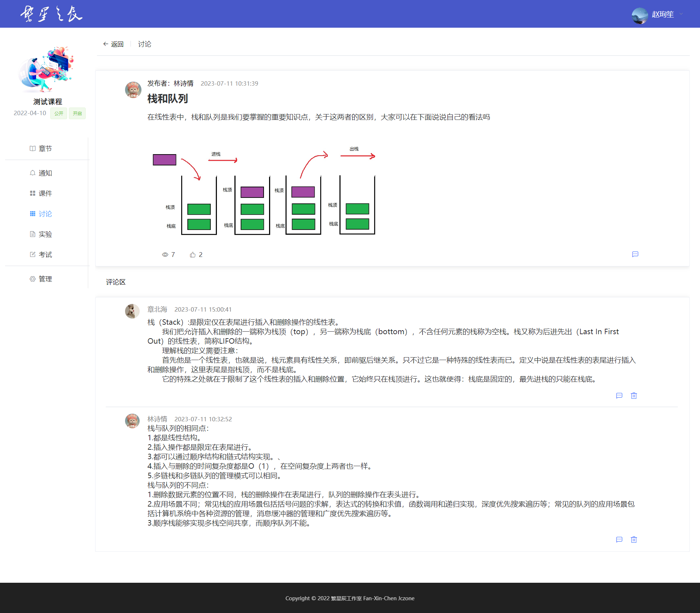The height and width of the screenshot is (613, 700).
Task: Click the 栈和队列 post title
Action: point(168,99)
